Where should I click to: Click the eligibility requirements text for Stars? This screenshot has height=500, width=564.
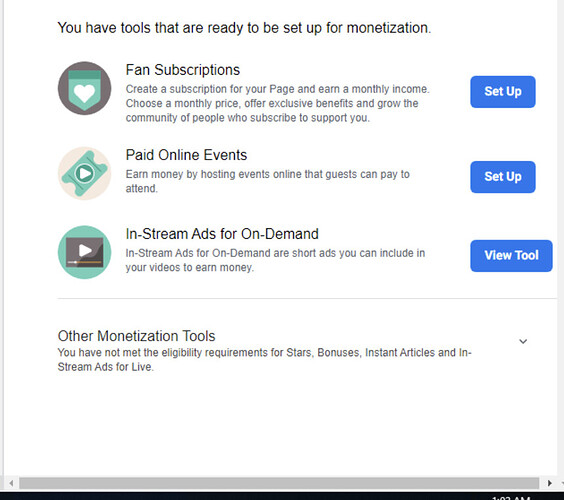264,360
